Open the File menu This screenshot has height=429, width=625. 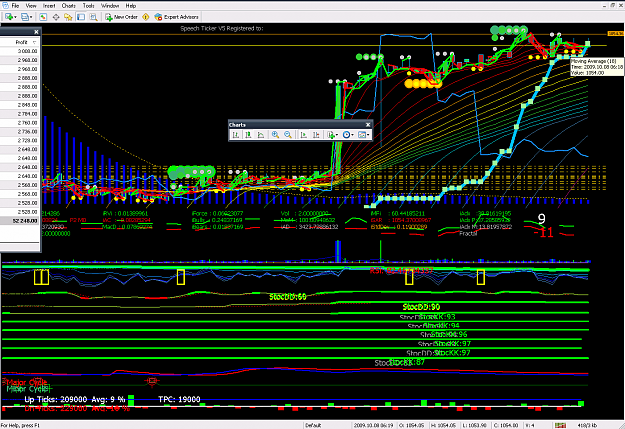click(x=15, y=6)
